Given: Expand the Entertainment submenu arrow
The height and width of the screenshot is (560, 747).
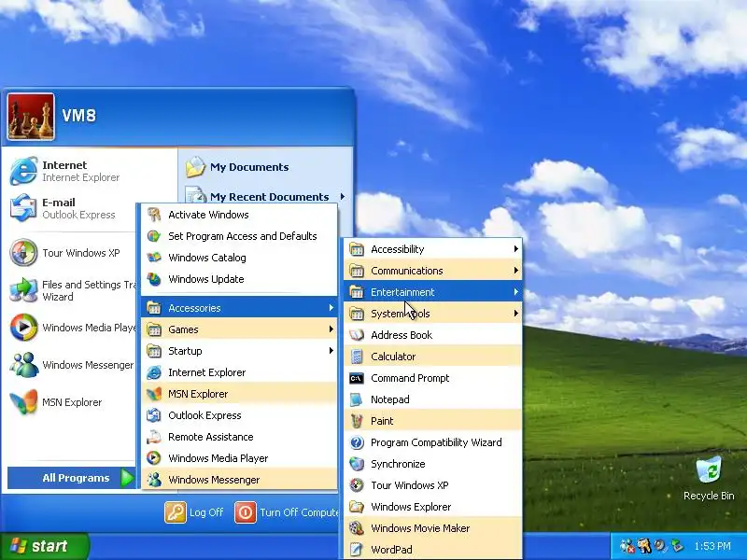Looking at the screenshot, I should 515,291.
